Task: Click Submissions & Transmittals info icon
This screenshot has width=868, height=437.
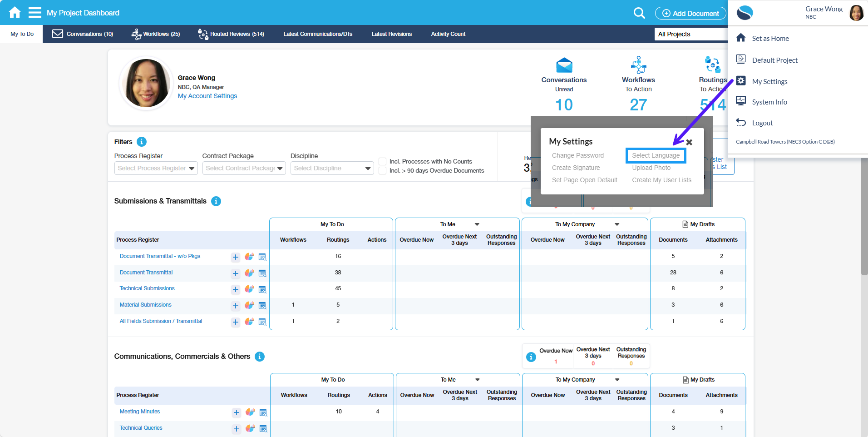Action: tap(216, 201)
